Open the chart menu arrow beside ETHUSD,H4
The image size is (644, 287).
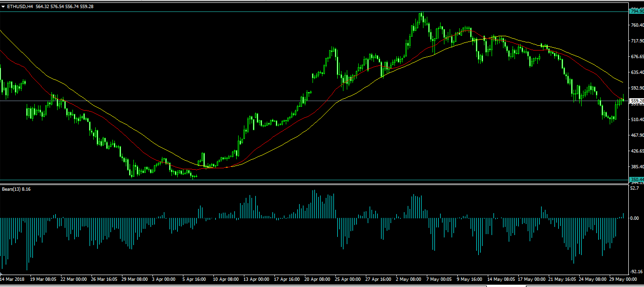point(3,6)
